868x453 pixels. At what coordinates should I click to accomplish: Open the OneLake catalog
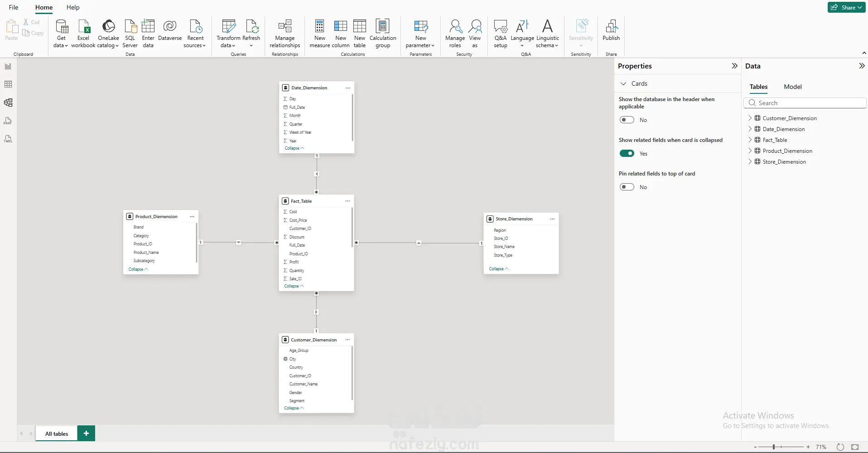(x=108, y=33)
